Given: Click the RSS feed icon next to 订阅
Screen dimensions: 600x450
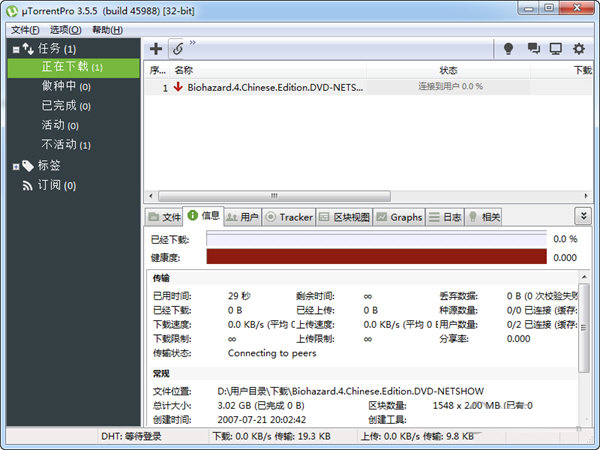Looking at the screenshot, I should [27, 186].
